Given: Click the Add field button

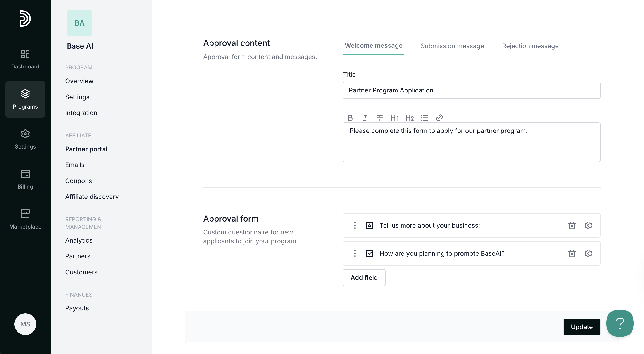Looking at the screenshot, I should 364,278.
